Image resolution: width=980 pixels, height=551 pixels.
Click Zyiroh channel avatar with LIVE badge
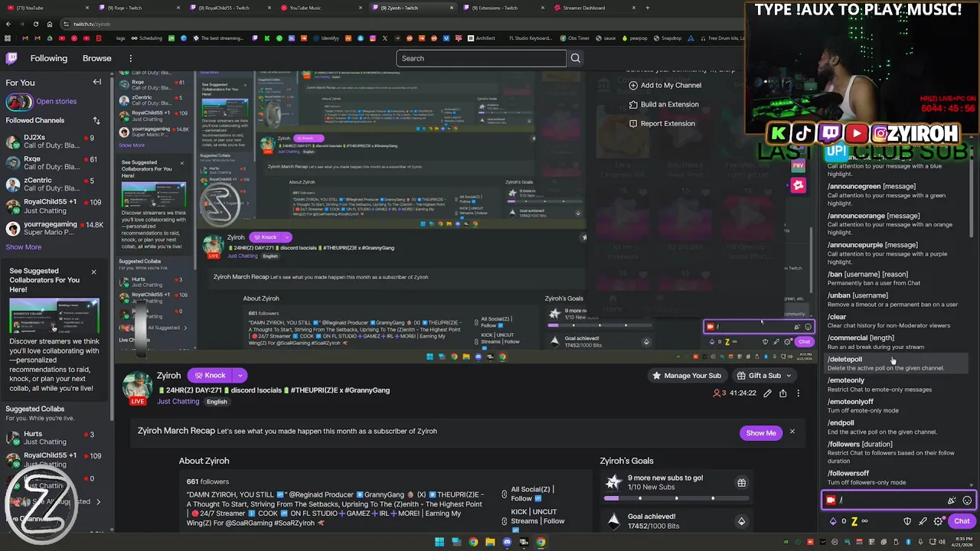pyautogui.click(x=138, y=388)
